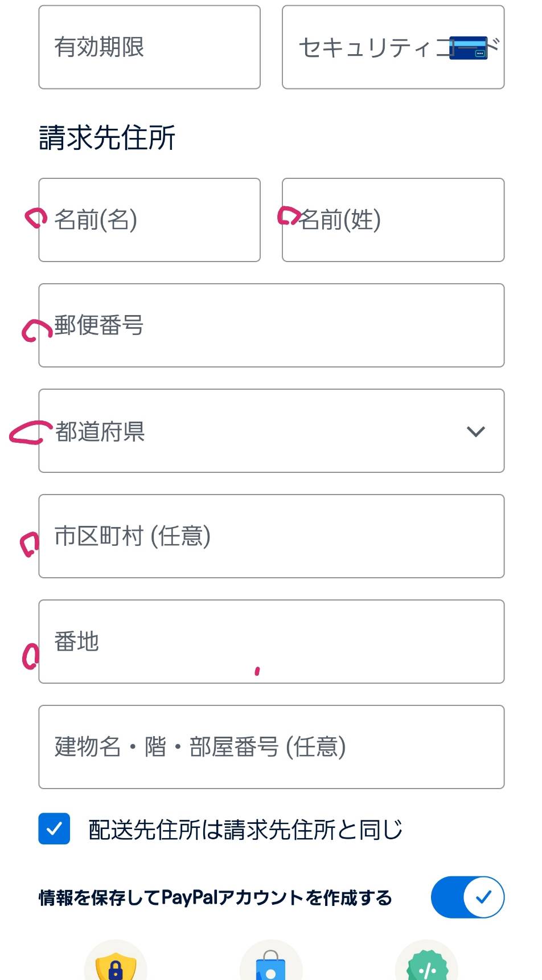The height and width of the screenshot is (980, 542).
Task: Select the 市区町村 (任意) field
Action: click(271, 536)
